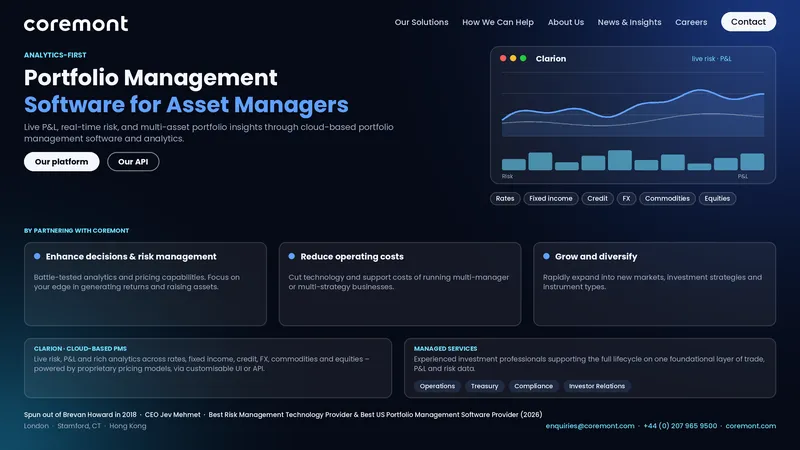Visit the Careers page
Screen dimensions: 800x450
click(691, 22)
